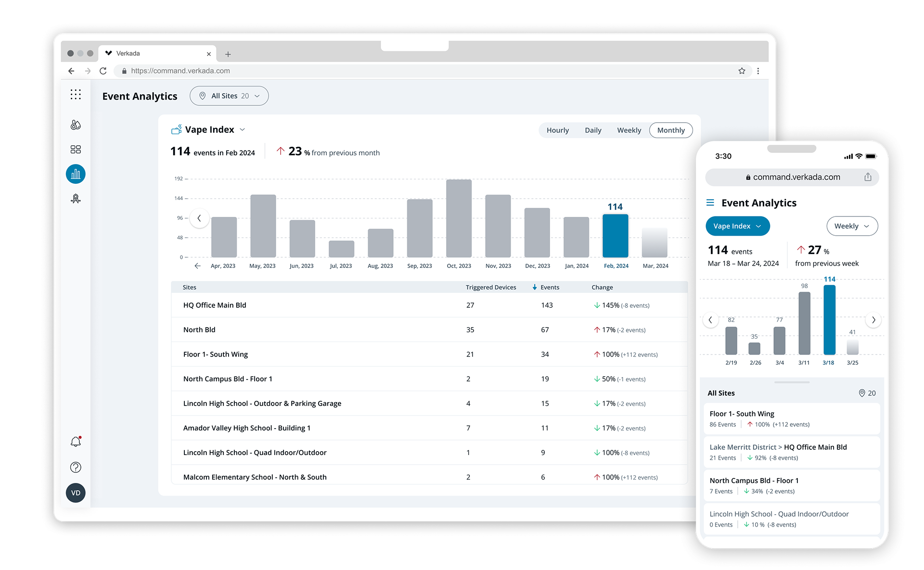Open the apps grid menu icon
The image size is (924, 570).
pos(76,95)
